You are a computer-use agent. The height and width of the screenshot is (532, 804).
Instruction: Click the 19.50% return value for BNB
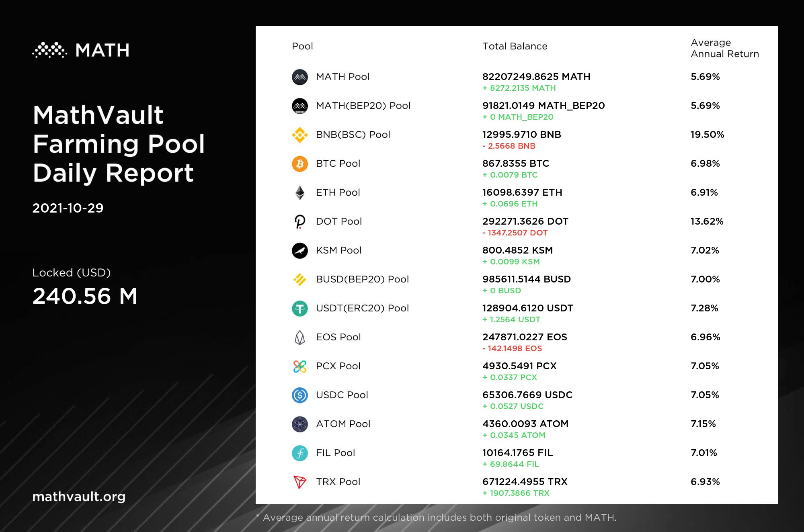pos(707,135)
